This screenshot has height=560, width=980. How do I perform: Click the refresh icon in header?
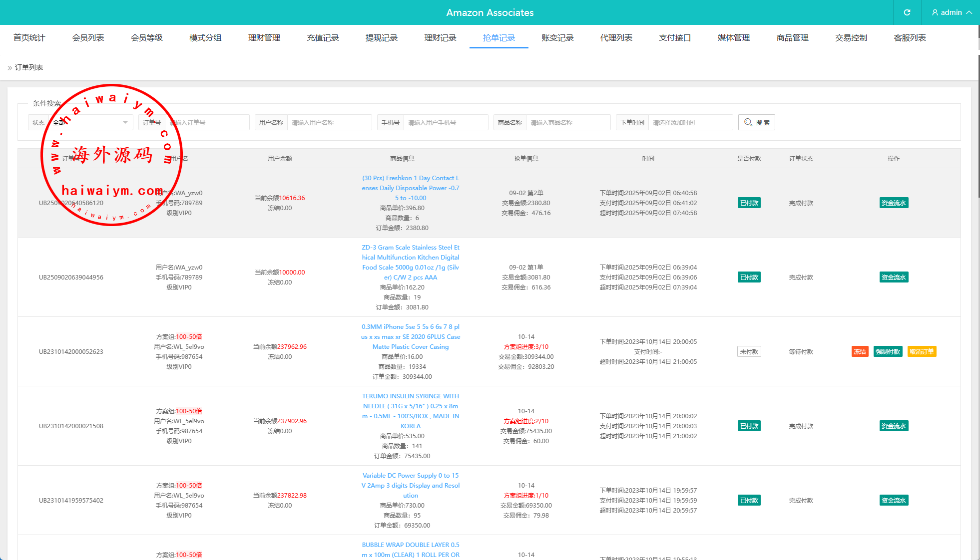pyautogui.click(x=907, y=12)
